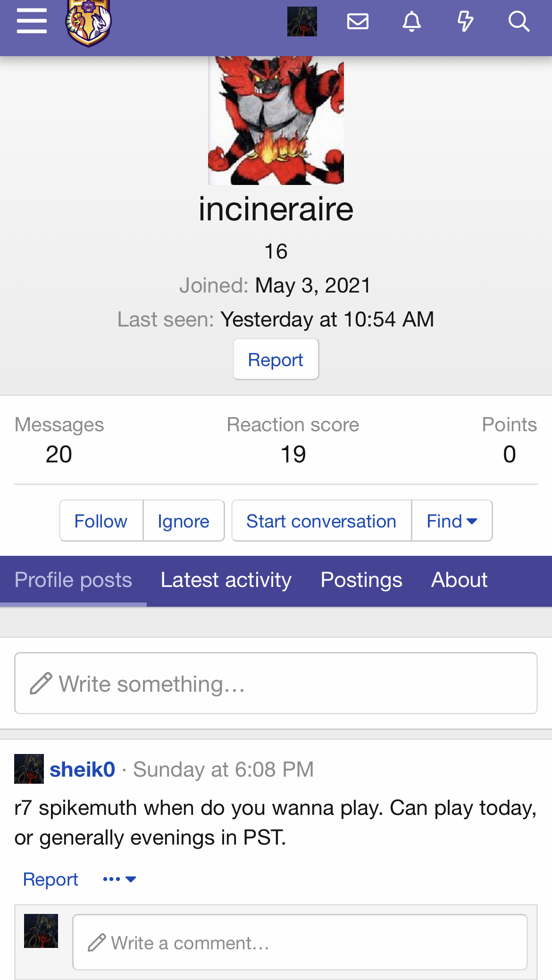The height and width of the screenshot is (980, 552).
Task: Switch to Latest activity tab
Action: tap(226, 580)
